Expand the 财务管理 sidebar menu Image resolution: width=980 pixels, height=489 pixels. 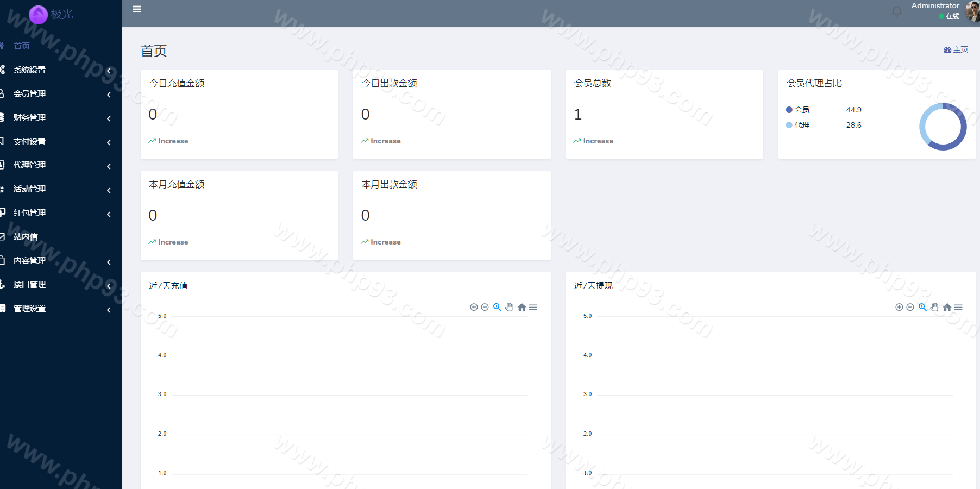tap(30, 118)
